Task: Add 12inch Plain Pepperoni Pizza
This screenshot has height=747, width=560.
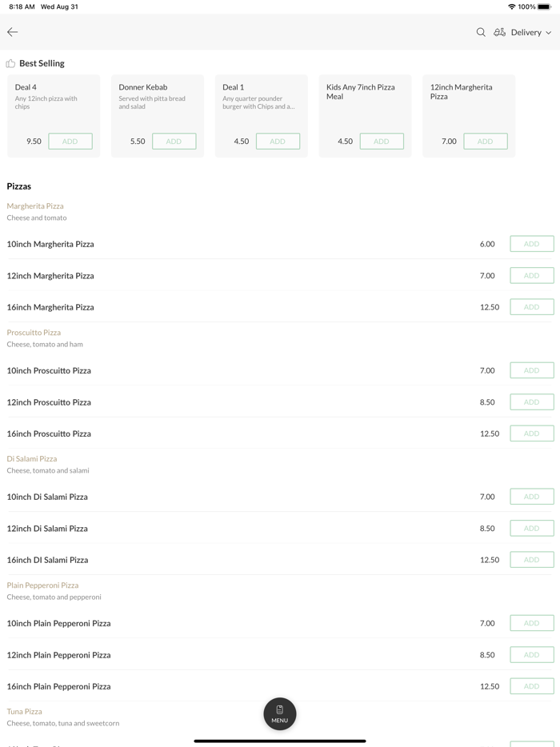Action: (x=532, y=654)
